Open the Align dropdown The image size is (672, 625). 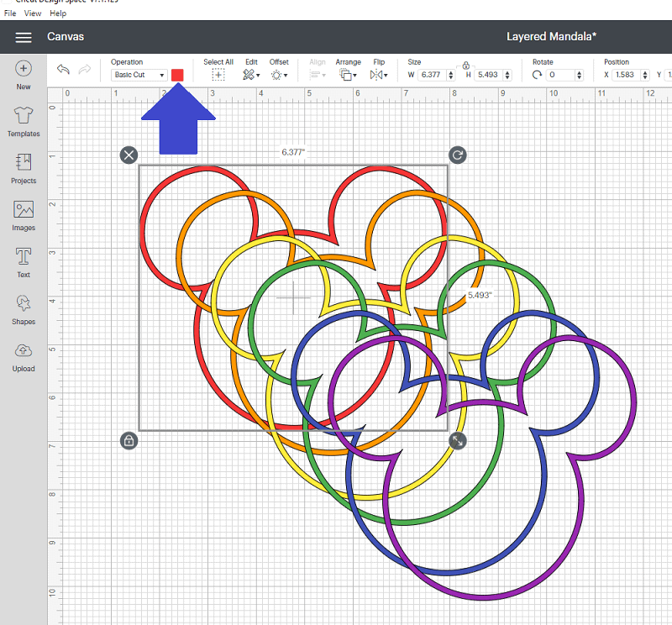(x=318, y=75)
